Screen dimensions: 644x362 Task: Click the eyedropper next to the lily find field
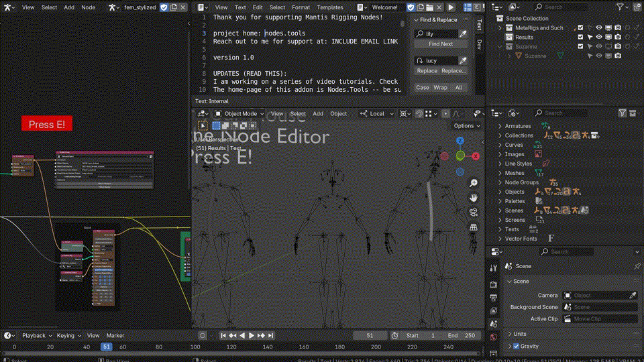point(463,34)
